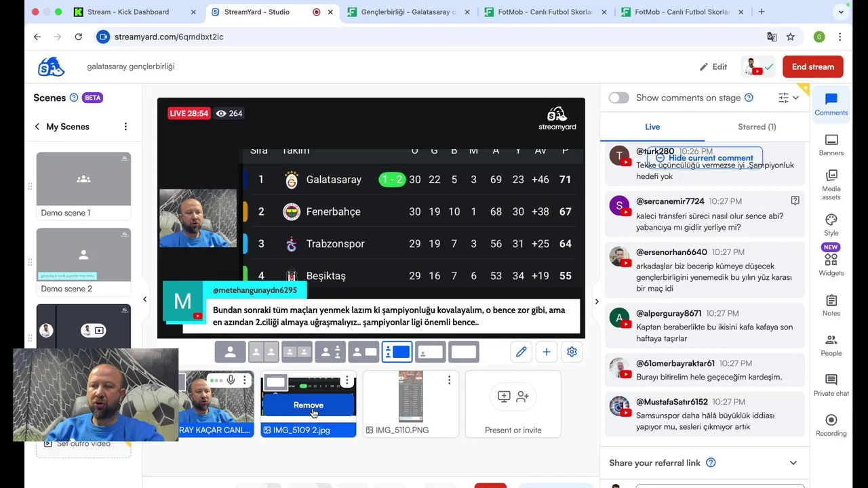Select the two-person cropped layout
The height and width of the screenshot is (488, 868).
pos(264,352)
